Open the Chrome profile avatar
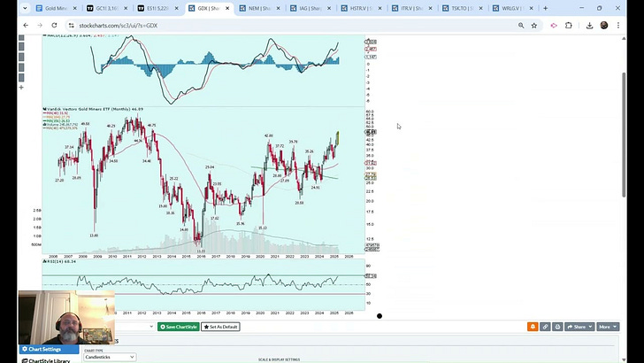The image size is (644, 363). click(603, 26)
